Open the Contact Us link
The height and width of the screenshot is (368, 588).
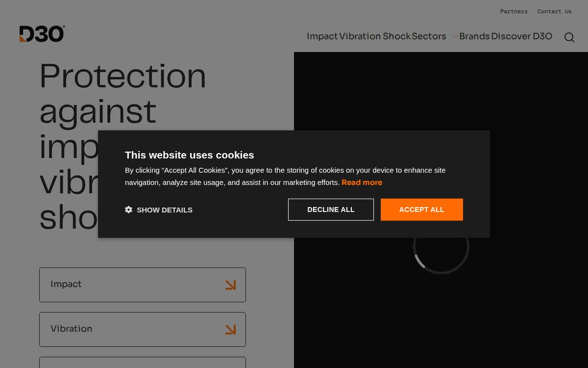coord(554,11)
